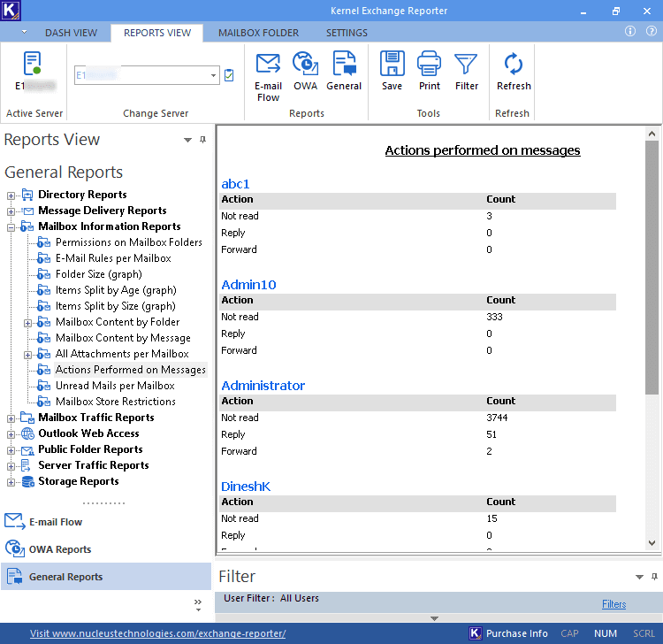Select E-Mail Rules per Mailbox report
The height and width of the screenshot is (644, 663).
(113, 258)
